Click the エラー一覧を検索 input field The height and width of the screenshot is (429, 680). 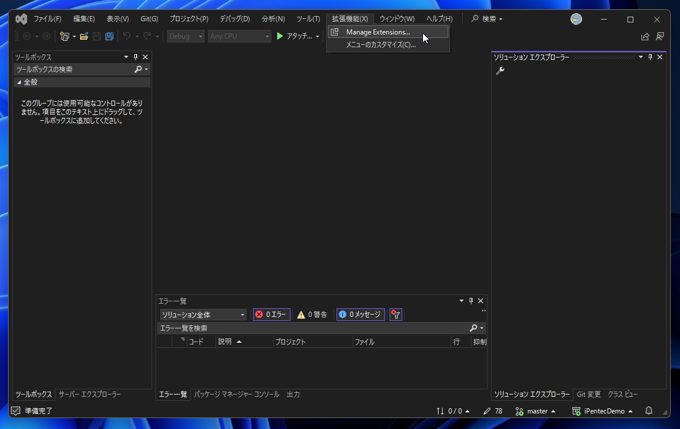coord(312,328)
